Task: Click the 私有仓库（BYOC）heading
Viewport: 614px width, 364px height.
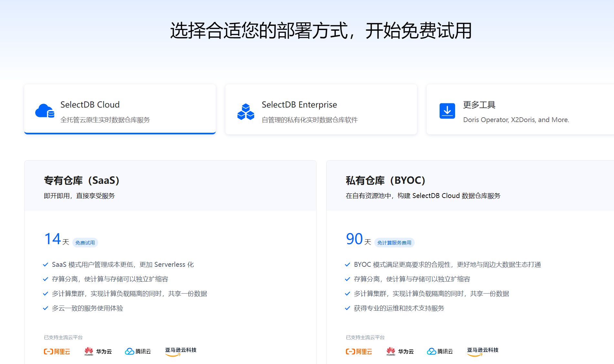Action: click(385, 180)
